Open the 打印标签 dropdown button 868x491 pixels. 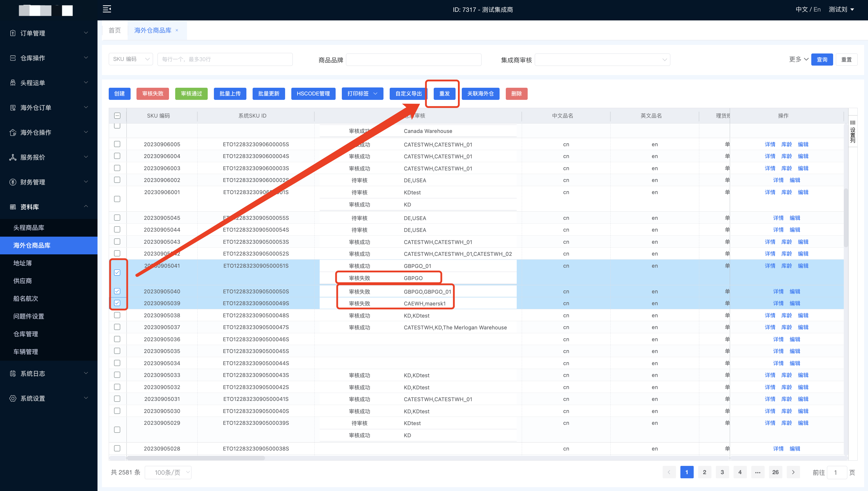point(363,93)
